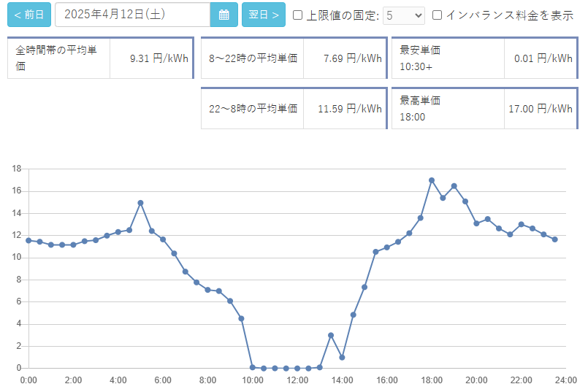Click the chart peak data point at 18:00
Image resolution: width=588 pixels, height=392 pixels.
pyautogui.click(x=432, y=180)
